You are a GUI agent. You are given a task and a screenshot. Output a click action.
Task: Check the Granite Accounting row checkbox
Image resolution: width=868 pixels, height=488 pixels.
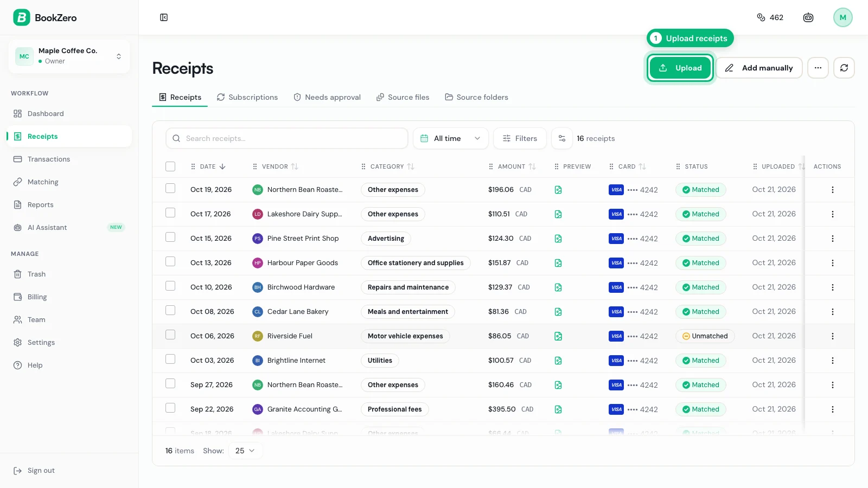pos(170,408)
